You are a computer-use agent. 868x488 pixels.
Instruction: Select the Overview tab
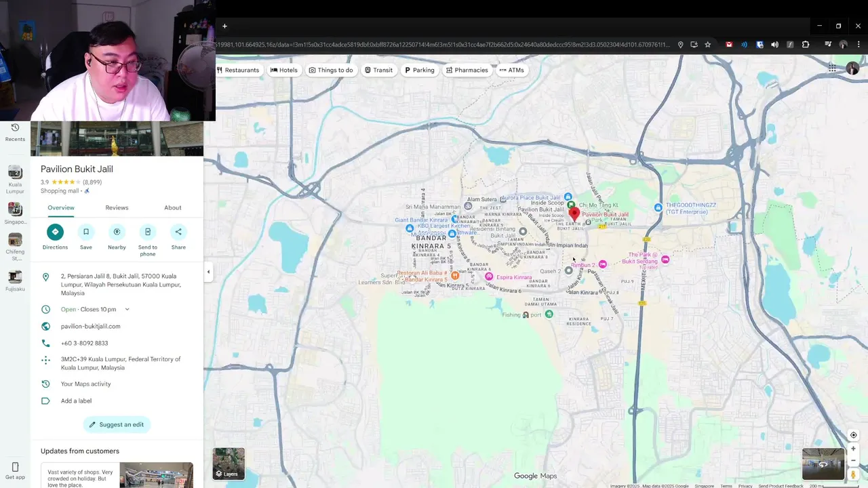click(61, 207)
